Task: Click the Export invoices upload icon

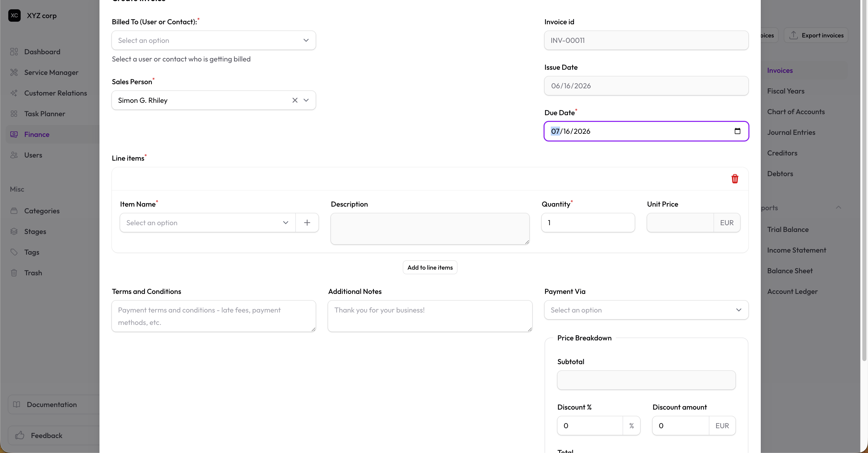Action: (794, 35)
